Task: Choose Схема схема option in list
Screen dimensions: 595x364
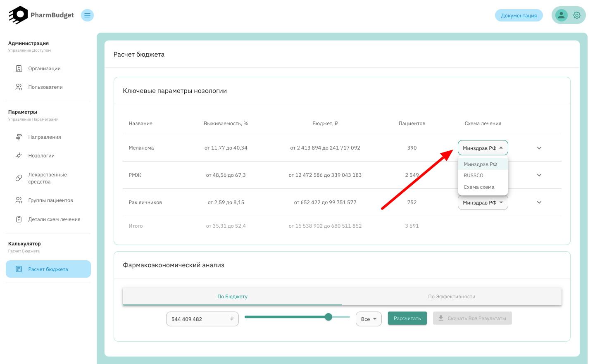Action: pos(483,187)
